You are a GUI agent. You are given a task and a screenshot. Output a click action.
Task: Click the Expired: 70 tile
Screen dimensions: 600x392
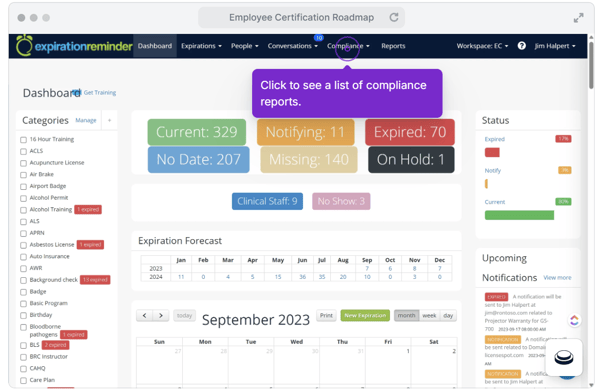410,132
